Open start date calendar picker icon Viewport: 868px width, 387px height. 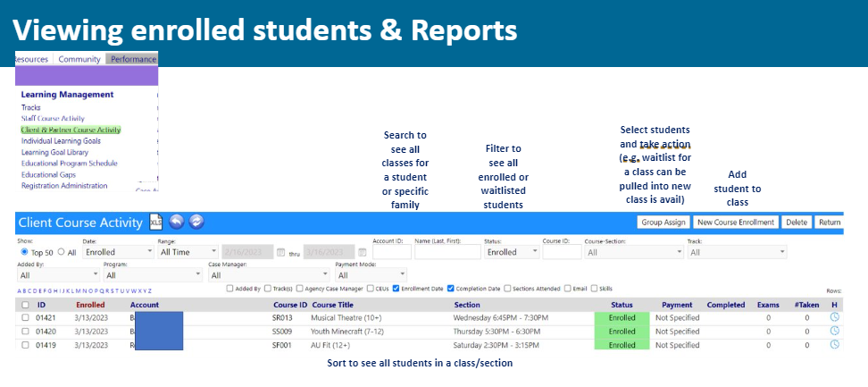[x=280, y=252]
